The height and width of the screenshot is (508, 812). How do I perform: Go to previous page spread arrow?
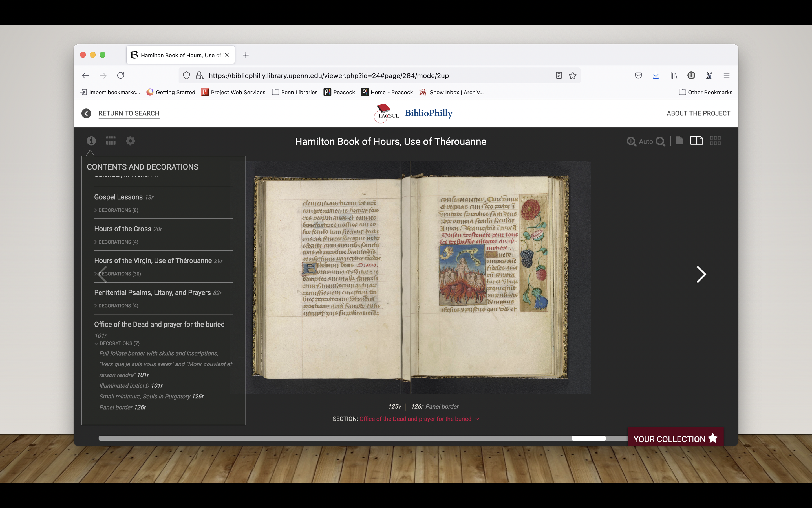102,275
